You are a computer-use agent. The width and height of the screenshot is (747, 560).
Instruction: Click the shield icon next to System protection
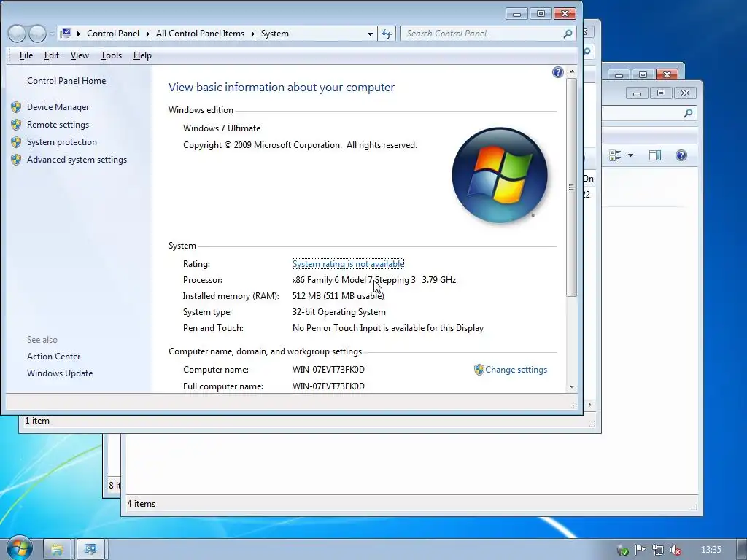[x=16, y=142]
